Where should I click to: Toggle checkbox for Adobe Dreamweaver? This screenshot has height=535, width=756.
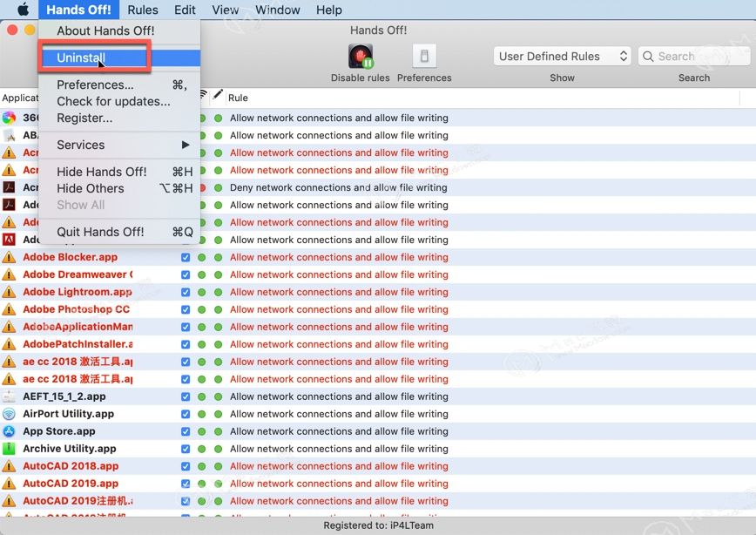pos(186,274)
